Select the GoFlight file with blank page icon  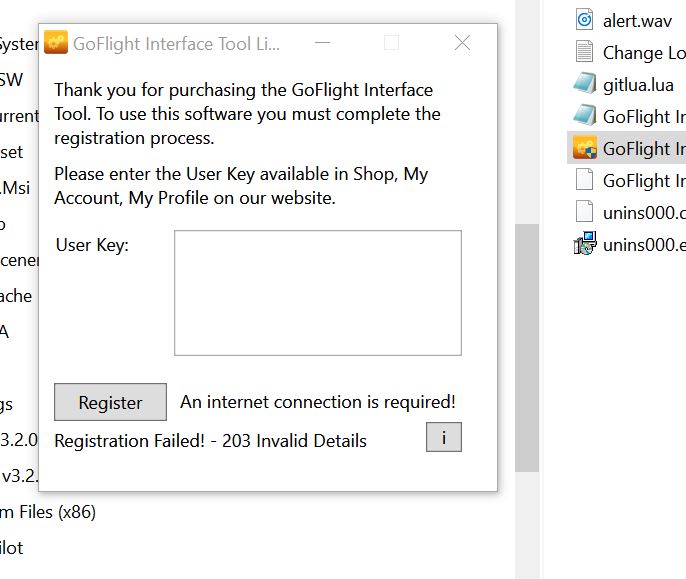pyautogui.click(x=585, y=180)
